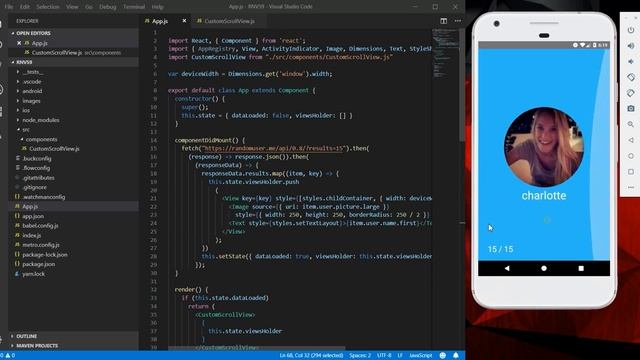Image resolution: width=640 pixels, height=360 pixels.
Task: Change indentation via Spaces: 2
Action: pos(360,356)
